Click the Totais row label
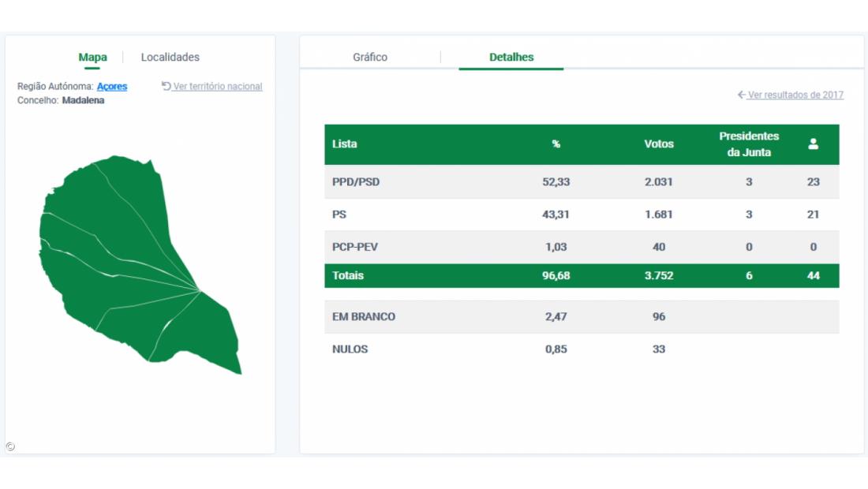Viewport: 868px width, 489px height. (x=348, y=276)
